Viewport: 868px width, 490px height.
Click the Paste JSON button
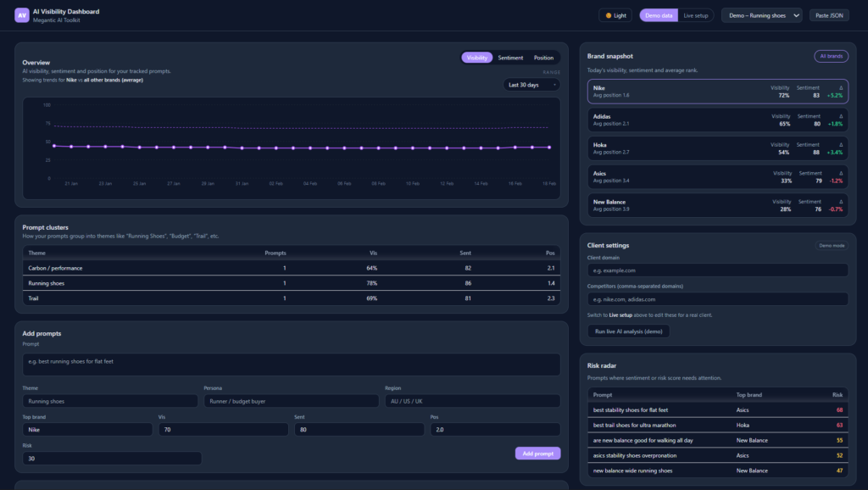coord(830,15)
